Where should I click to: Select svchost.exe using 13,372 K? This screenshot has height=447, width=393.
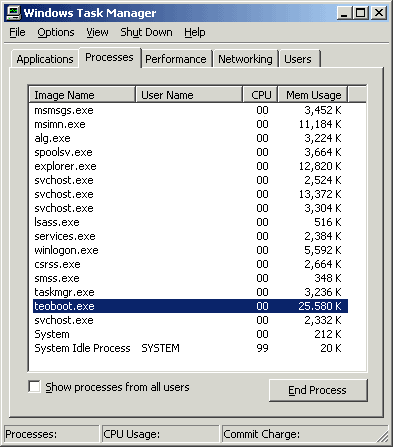[x=190, y=194]
